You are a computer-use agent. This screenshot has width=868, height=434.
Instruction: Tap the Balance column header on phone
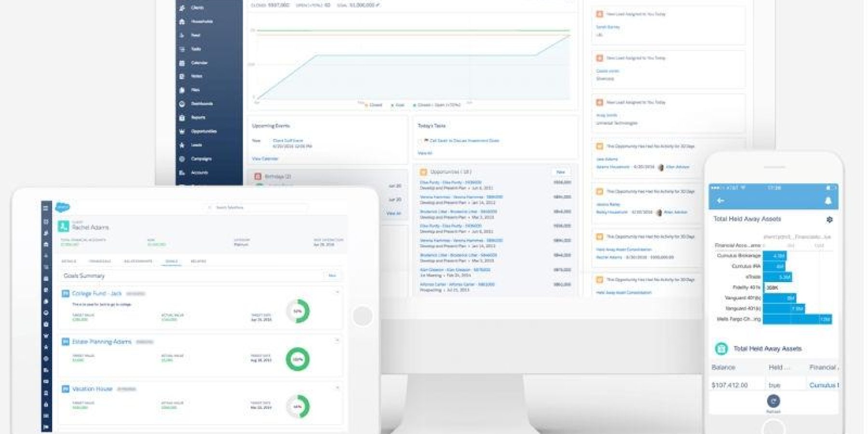tap(723, 367)
